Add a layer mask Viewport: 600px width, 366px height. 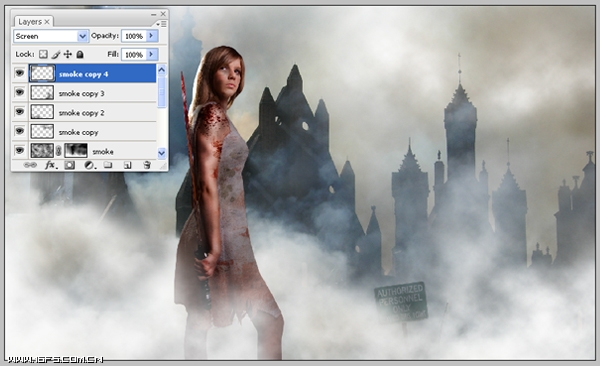(x=69, y=165)
